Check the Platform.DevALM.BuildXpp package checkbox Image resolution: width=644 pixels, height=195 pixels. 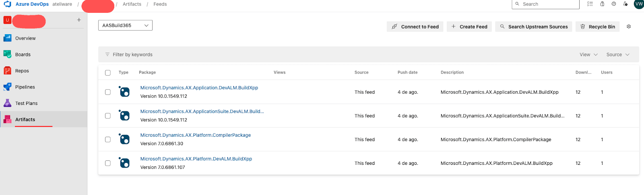click(108, 163)
